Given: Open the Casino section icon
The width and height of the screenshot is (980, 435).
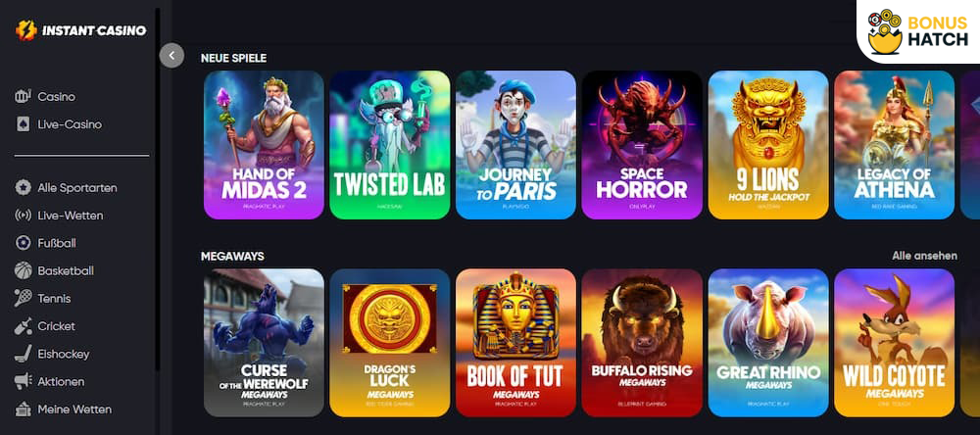Looking at the screenshot, I should (23, 97).
